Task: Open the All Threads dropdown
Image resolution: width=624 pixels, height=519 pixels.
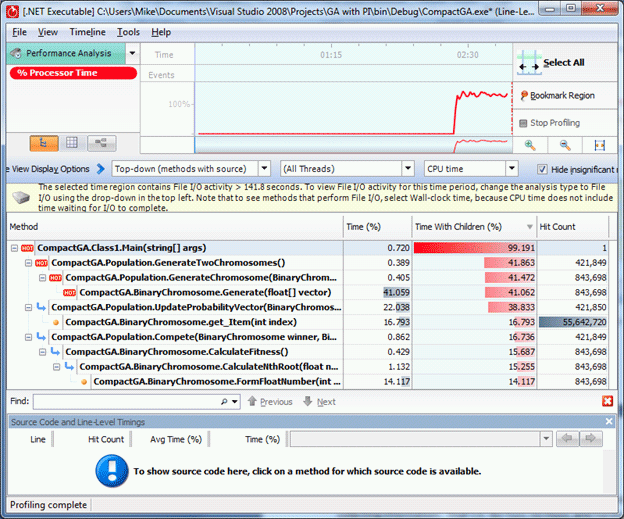Action: tap(408, 169)
